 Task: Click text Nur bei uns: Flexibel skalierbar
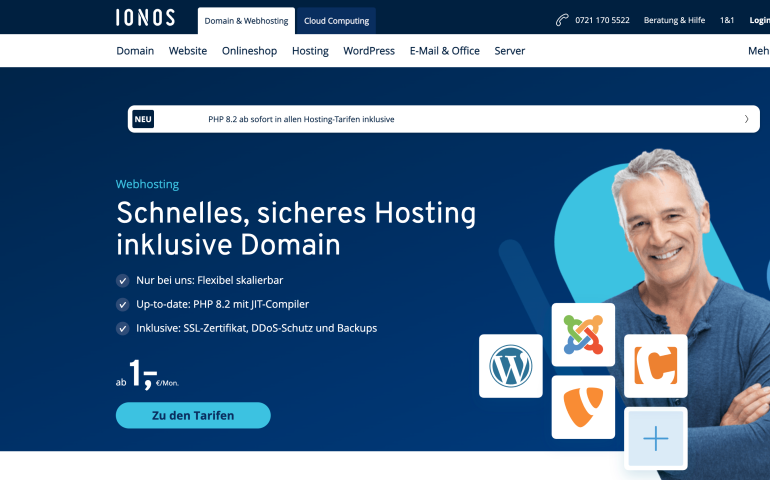[x=210, y=280]
